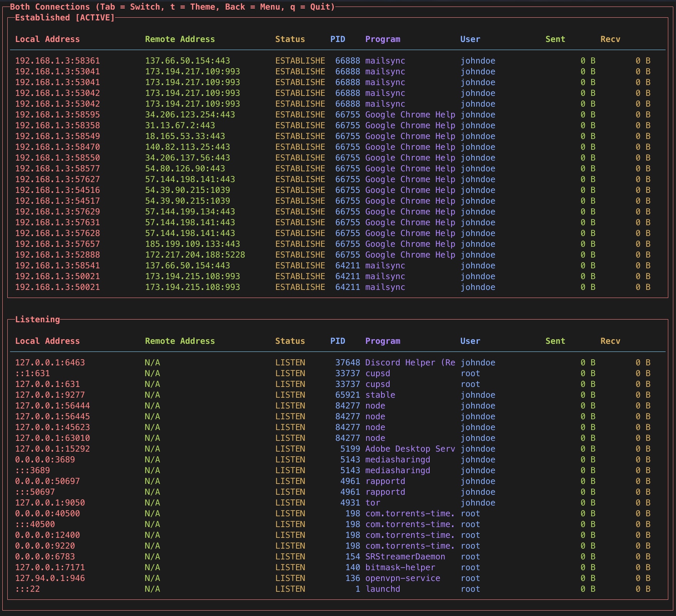Click the 'Established [ACTIVE]' panel title
This screenshot has height=616, width=676.
[65, 18]
